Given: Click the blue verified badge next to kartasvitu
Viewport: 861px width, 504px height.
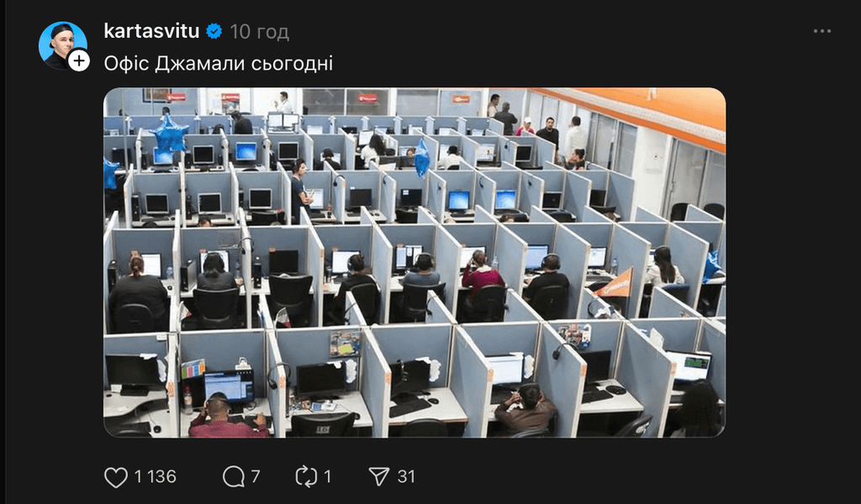Looking at the screenshot, I should point(214,31).
